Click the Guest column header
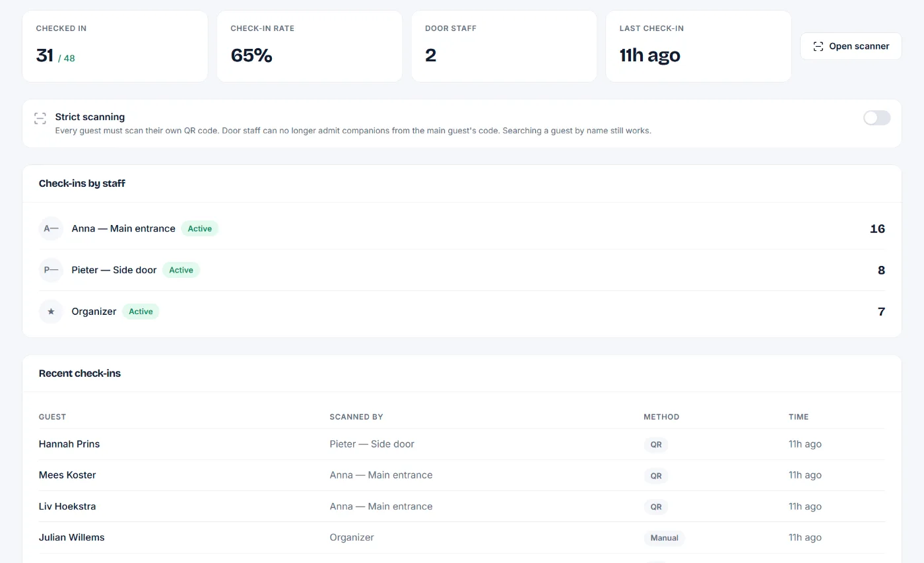This screenshot has width=924, height=563. pos(52,417)
